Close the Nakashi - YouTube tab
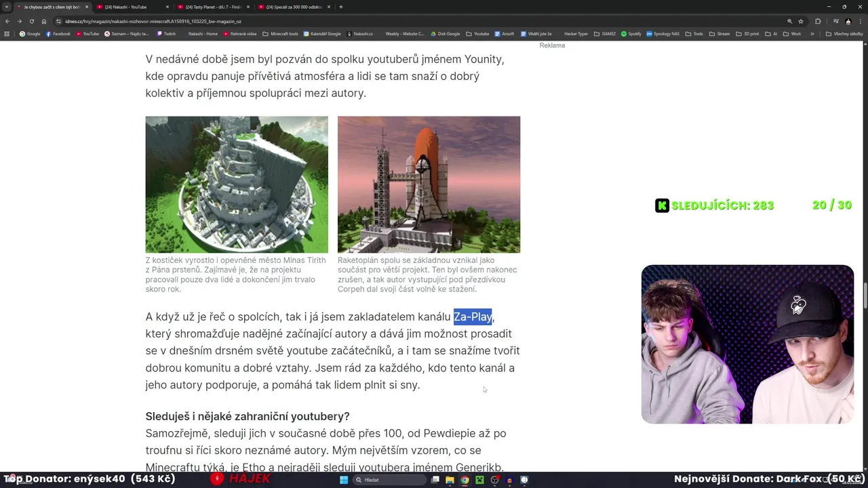This screenshot has width=868, height=488. pos(167,7)
